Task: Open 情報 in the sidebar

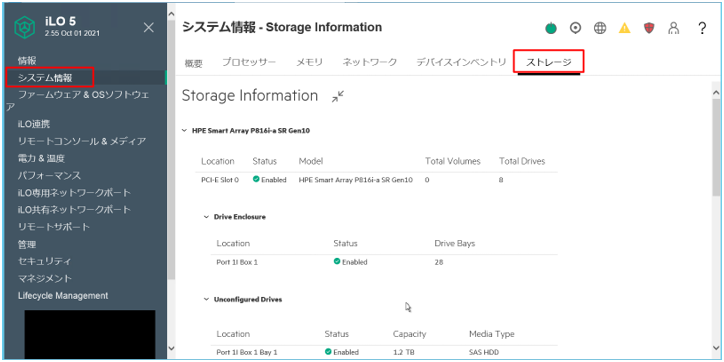Action: point(27,60)
